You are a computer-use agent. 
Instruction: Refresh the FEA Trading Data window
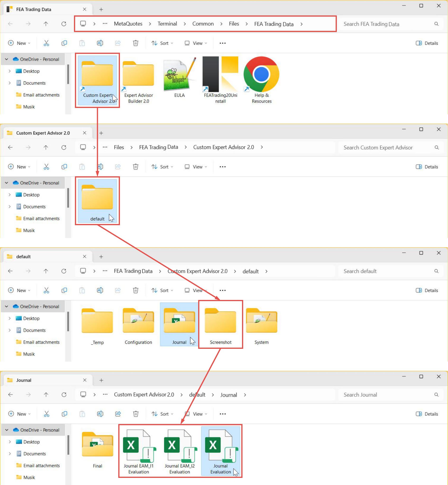(64, 24)
